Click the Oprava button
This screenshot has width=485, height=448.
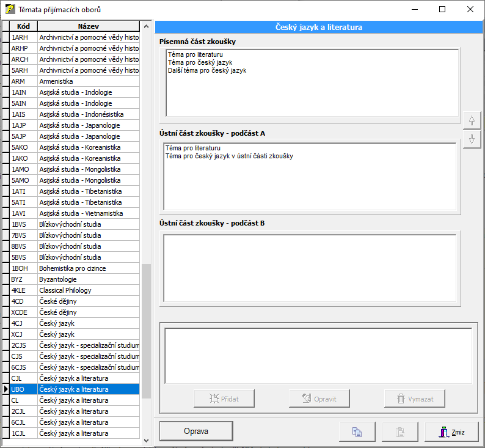pos(196,431)
